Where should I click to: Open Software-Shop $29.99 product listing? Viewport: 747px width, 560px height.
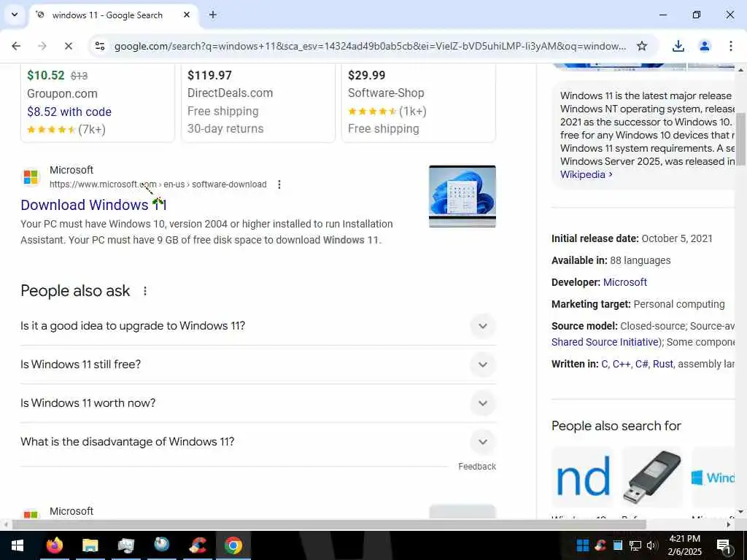[x=419, y=102]
